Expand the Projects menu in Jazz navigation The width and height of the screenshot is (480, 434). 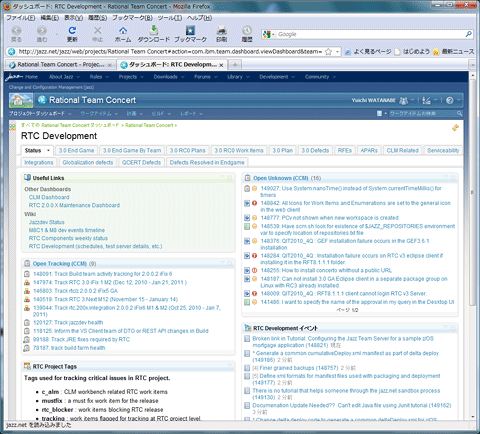tap(131, 77)
